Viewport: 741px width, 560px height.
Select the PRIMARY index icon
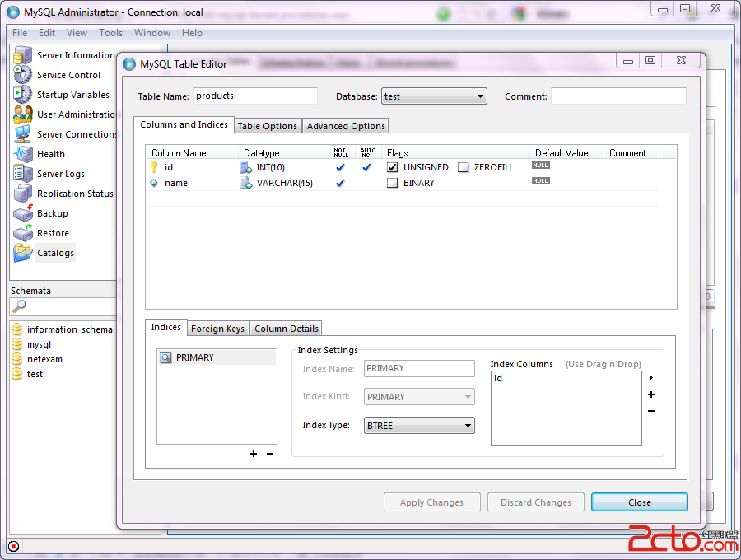[x=165, y=357]
